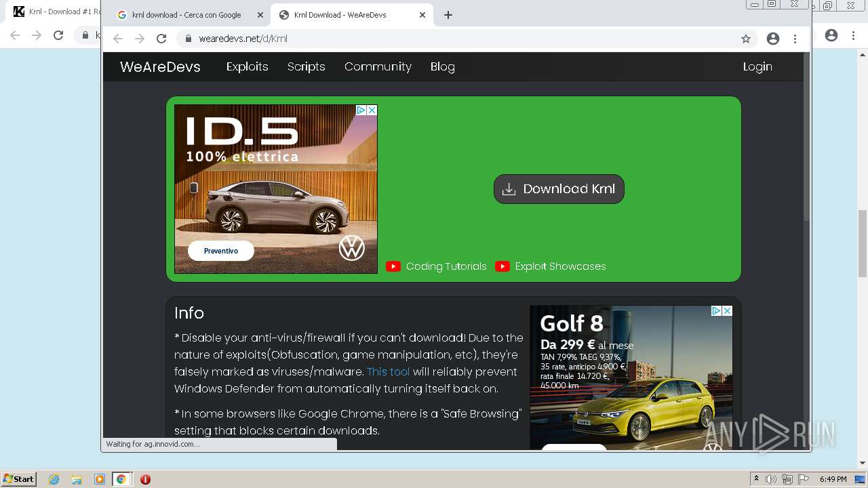
Task: Open the Chrome profile avatar menu
Action: [773, 39]
